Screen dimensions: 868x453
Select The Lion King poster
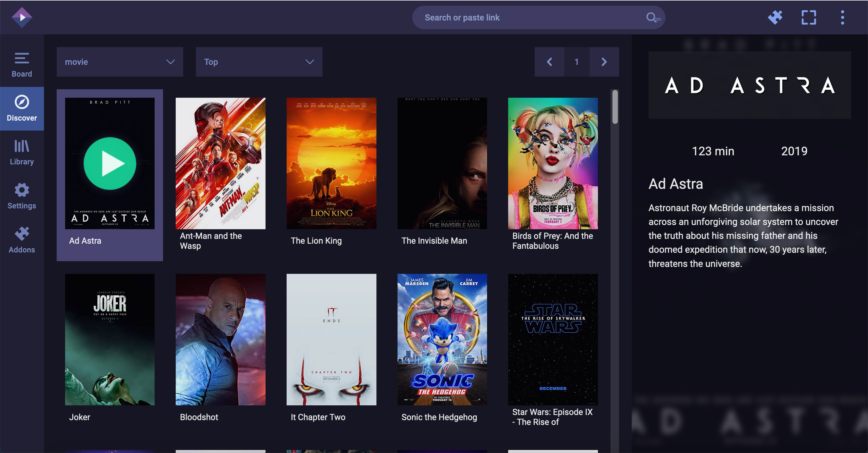click(331, 163)
